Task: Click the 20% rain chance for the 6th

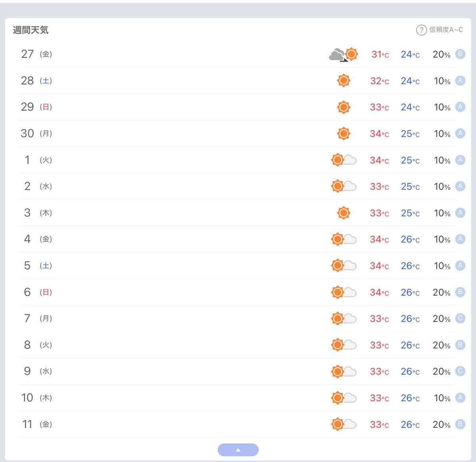Action: [x=441, y=292]
